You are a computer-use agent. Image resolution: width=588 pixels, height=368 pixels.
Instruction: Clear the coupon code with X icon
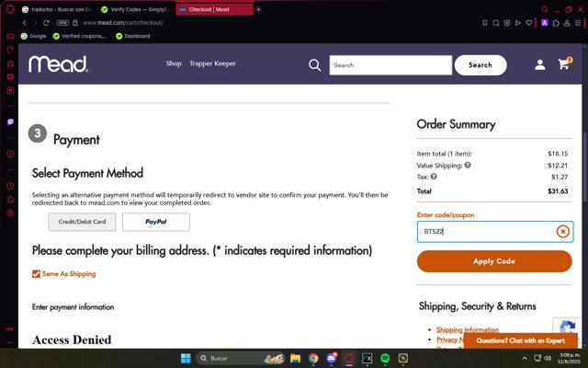pos(562,232)
